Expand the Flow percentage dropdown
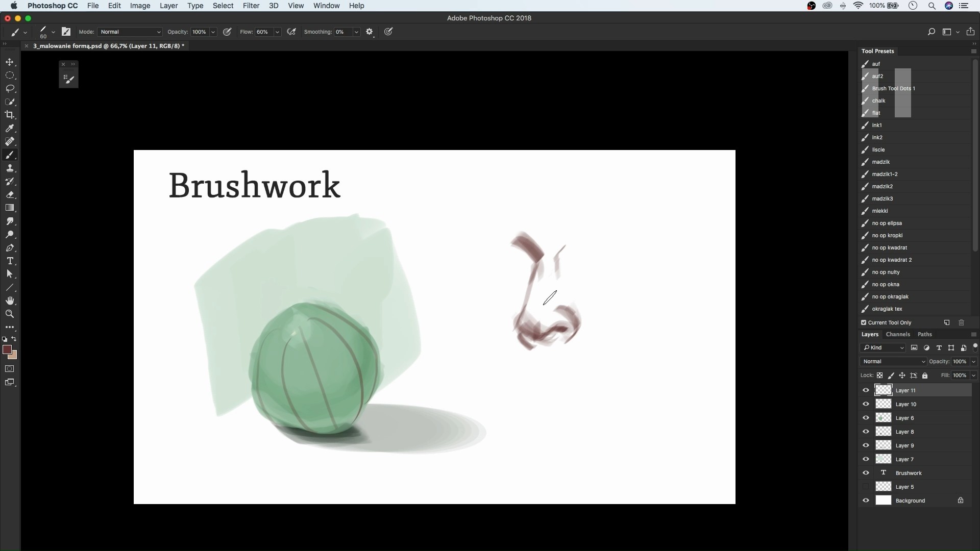Image resolution: width=980 pixels, height=551 pixels. point(277,32)
